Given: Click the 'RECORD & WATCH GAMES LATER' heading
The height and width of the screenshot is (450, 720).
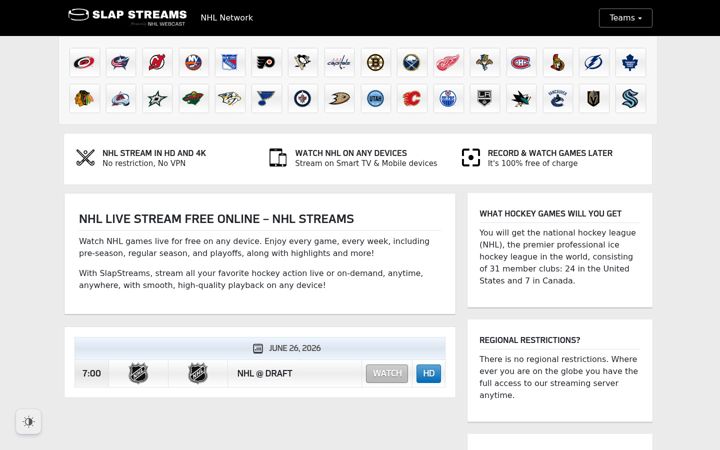Looking at the screenshot, I should tap(550, 153).
